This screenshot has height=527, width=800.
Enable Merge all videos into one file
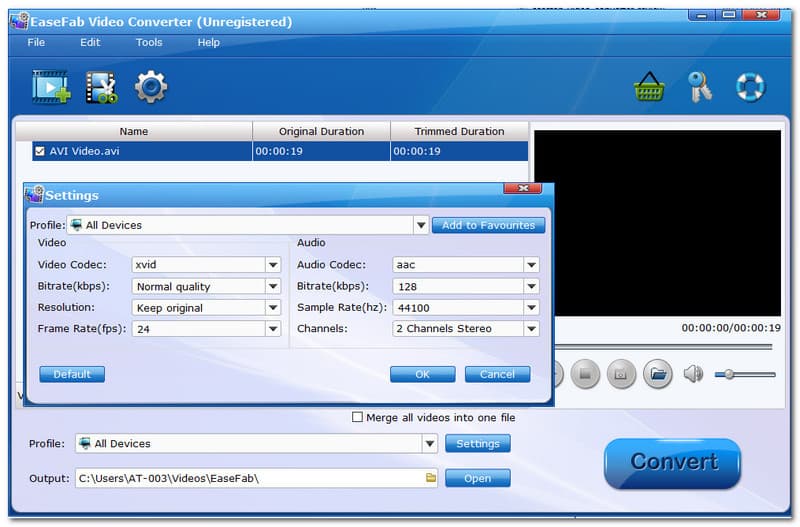pyautogui.click(x=358, y=417)
